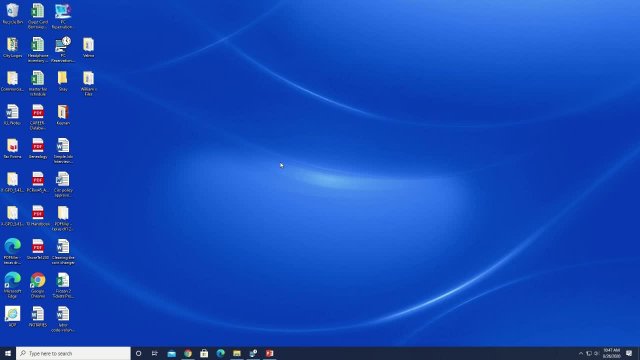Select the Headphone inventory Excel file
Screen dimensions: 640x360
click(x=38, y=50)
